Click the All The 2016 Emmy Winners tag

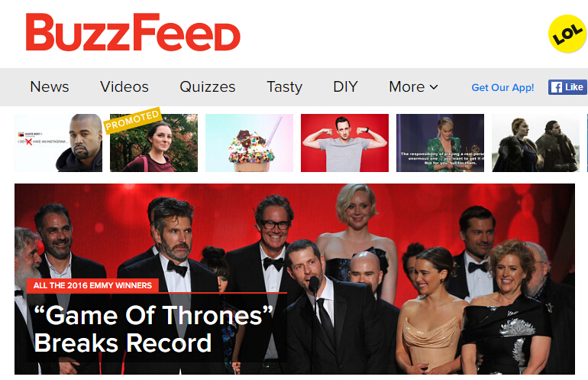click(92, 285)
